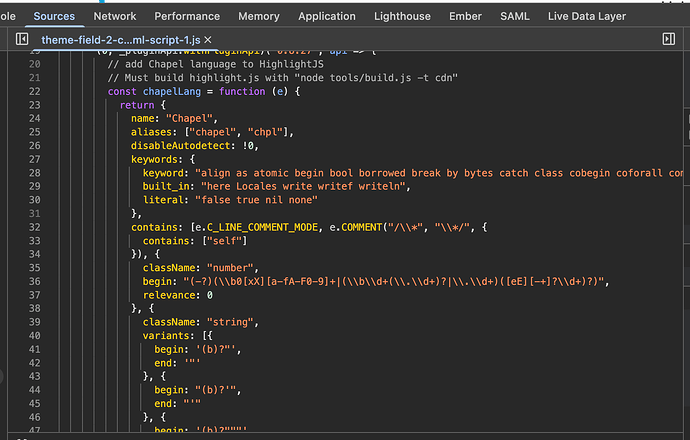The width and height of the screenshot is (690, 440).
Task: Switch to the Memory tab
Action: coord(259,16)
